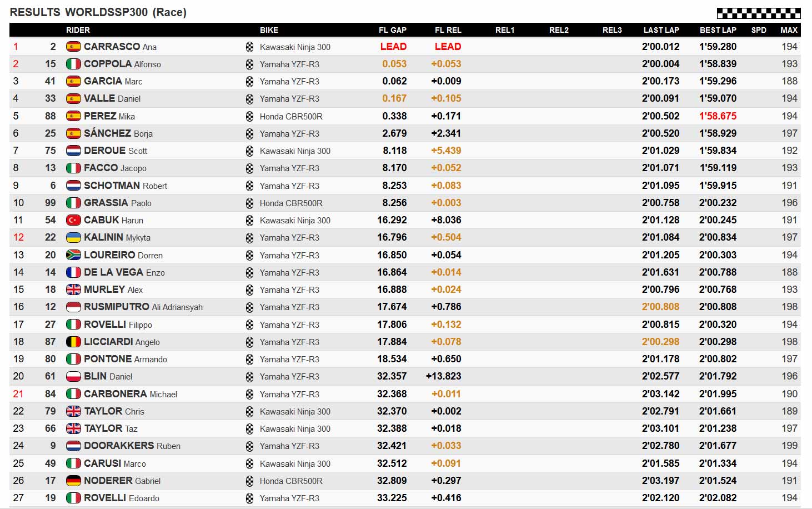Click the checkered finish icon on PEREZ Mika's row
The height and width of the screenshot is (509, 812).
249,117
